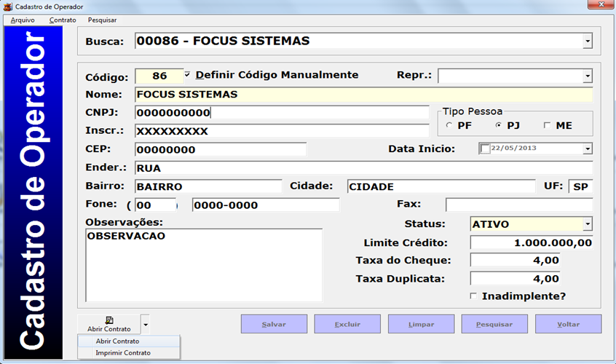This screenshot has height=364, width=616.
Task: Click the Abrir Contrato document icon
Action: point(109,320)
